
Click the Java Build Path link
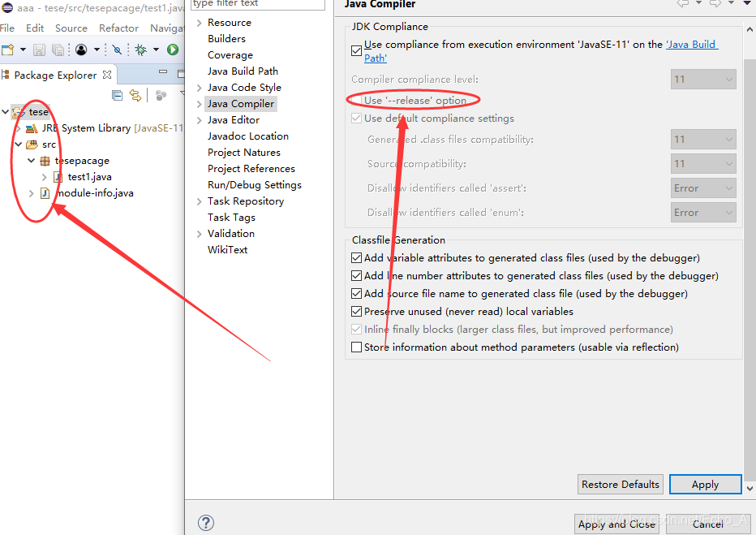tap(692, 44)
